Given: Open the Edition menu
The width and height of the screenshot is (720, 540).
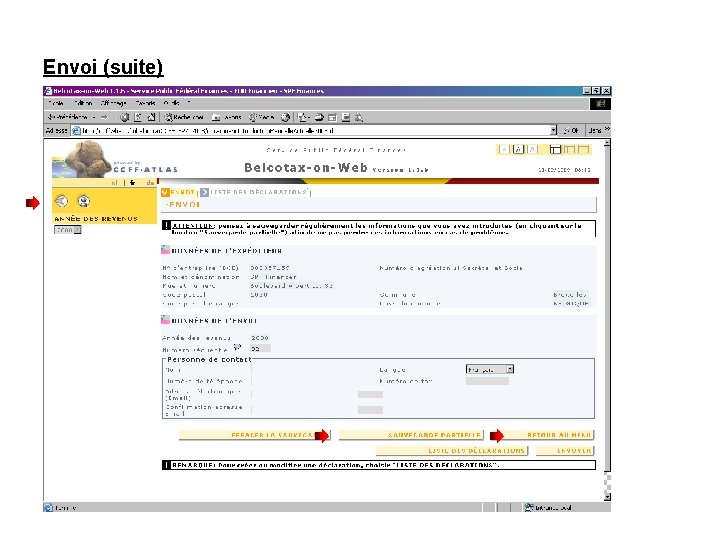Looking at the screenshot, I should pyautogui.click(x=83, y=103).
